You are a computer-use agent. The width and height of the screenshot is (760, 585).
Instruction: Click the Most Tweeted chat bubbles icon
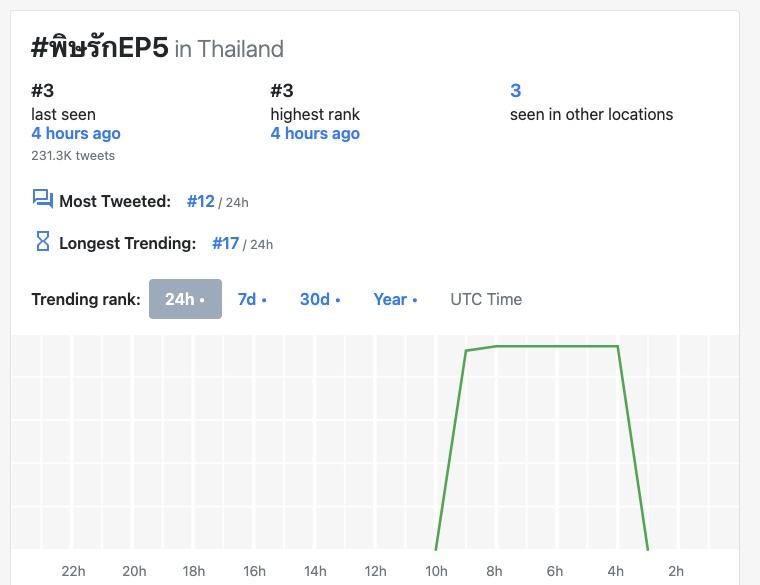pyautogui.click(x=42, y=200)
